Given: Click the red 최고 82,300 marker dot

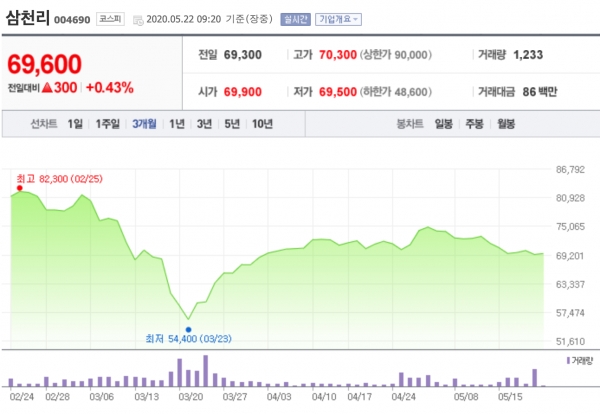Looking at the screenshot, I should (20, 188).
